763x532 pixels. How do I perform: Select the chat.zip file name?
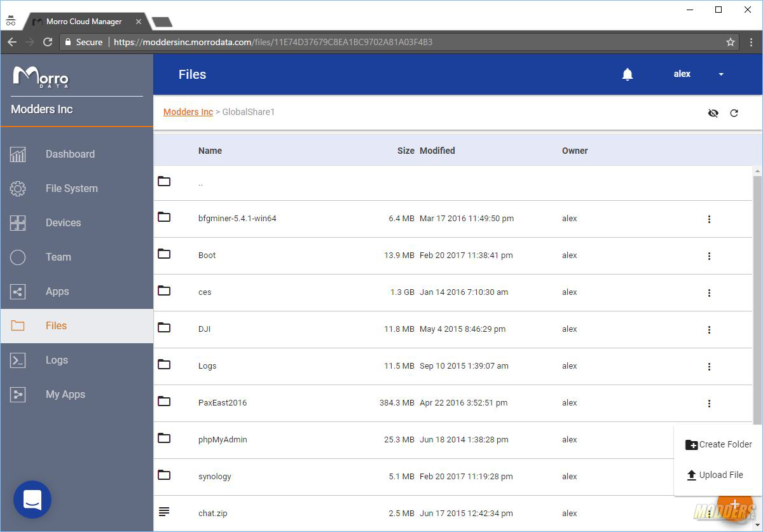[212, 513]
